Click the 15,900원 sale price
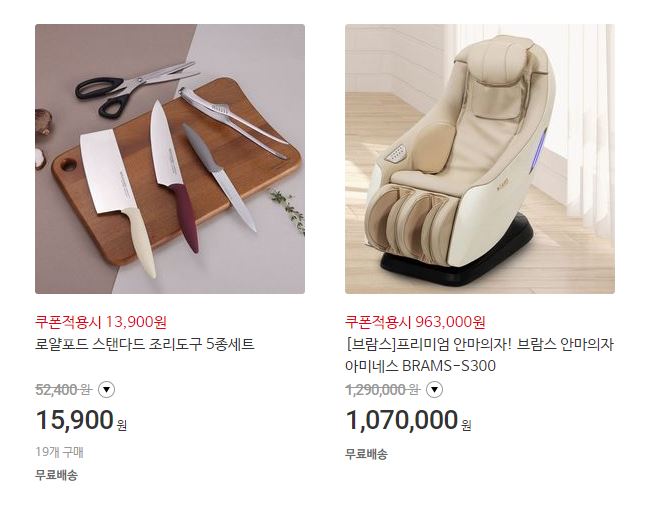 click(x=81, y=420)
